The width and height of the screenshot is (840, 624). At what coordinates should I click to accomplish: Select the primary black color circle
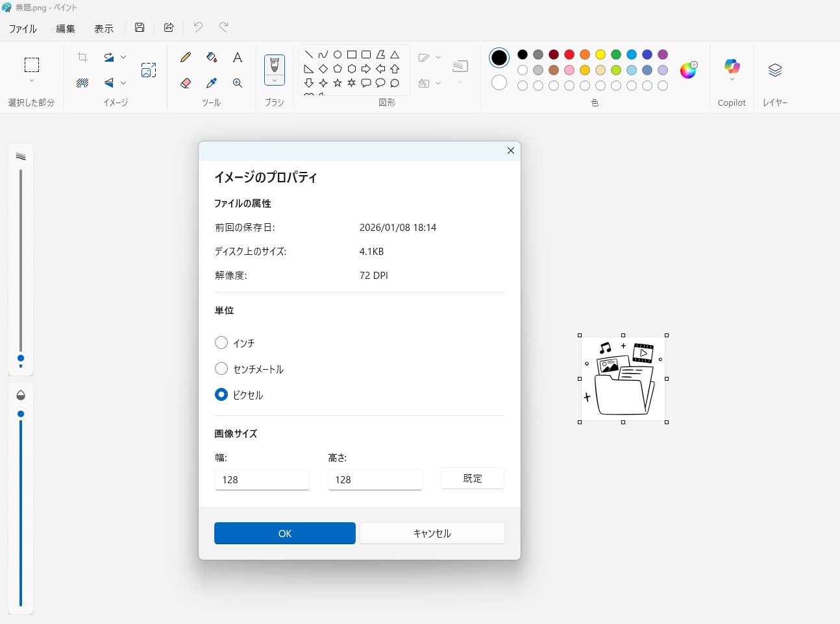click(x=499, y=58)
